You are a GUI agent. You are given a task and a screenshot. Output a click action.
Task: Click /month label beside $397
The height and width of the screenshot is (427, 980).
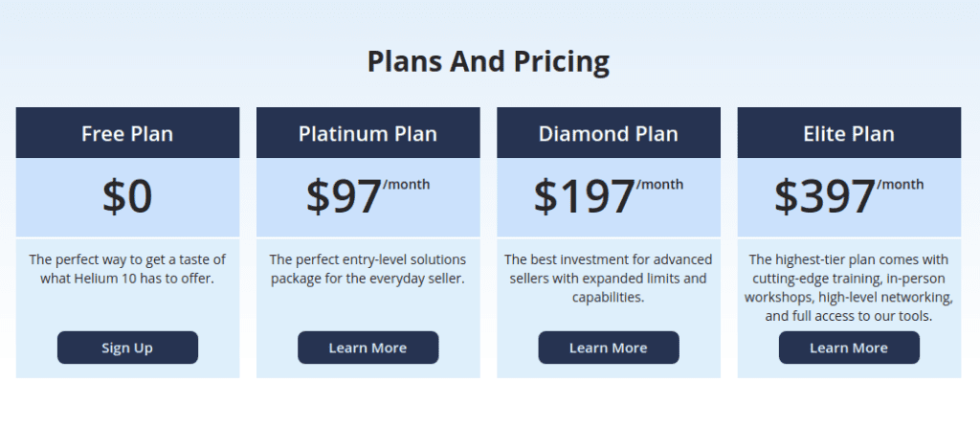coord(900,185)
